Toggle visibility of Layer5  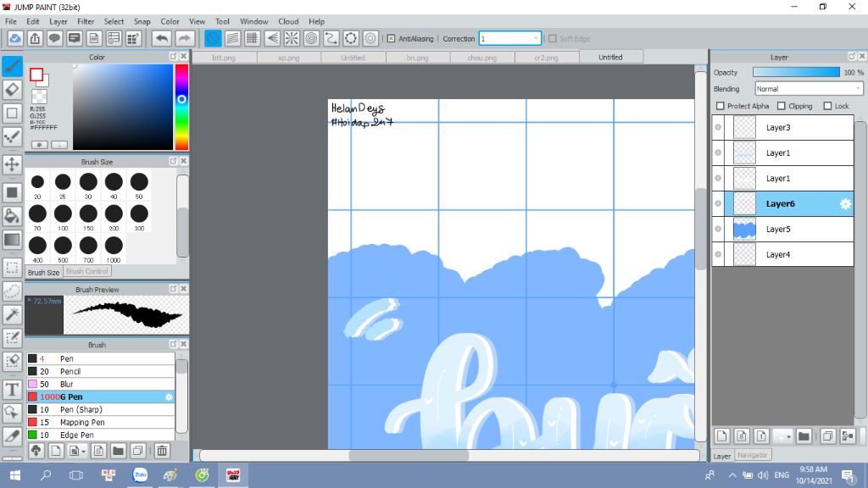pos(719,229)
